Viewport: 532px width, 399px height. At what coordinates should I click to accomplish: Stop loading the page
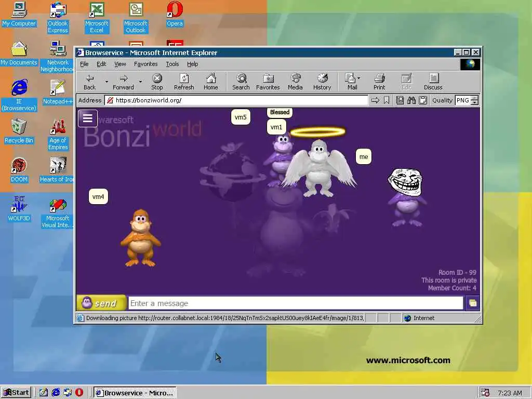click(x=157, y=82)
